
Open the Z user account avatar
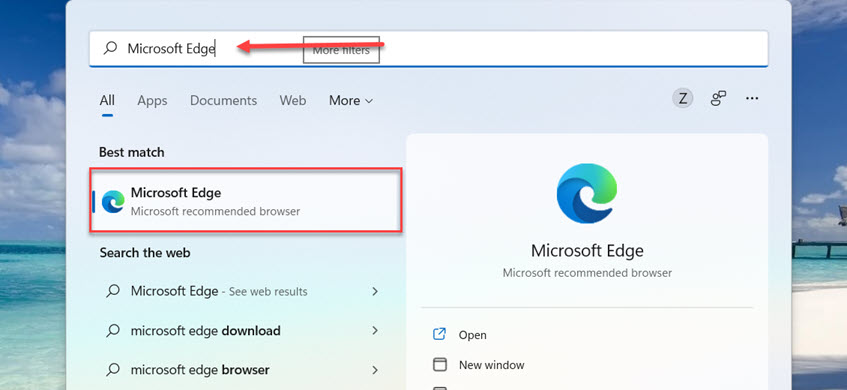click(683, 99)
